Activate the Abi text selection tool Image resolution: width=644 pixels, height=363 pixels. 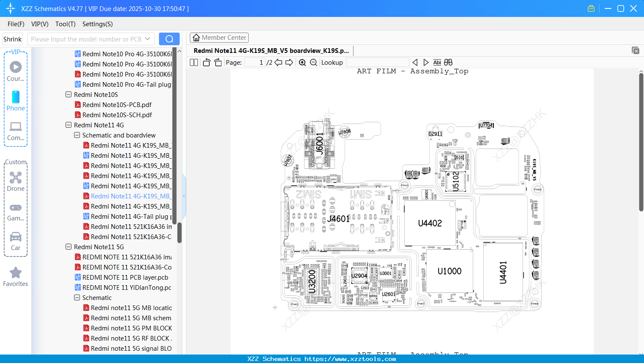(x=437, y=62)
